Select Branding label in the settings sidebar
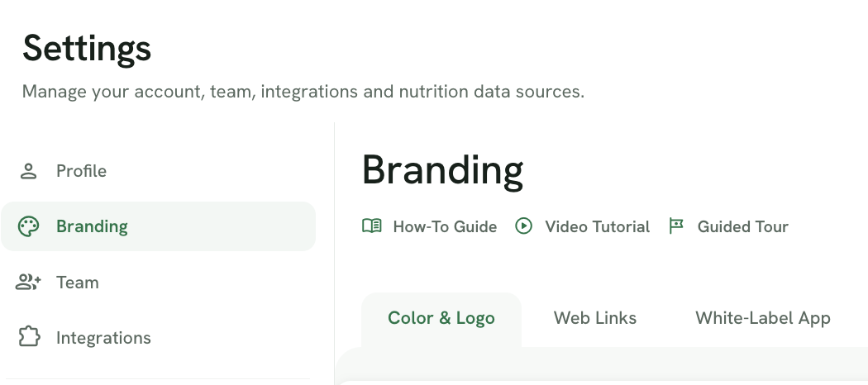The width and height of the screenshot is (868, 385). pyautogui.click(x=92, y=226)
